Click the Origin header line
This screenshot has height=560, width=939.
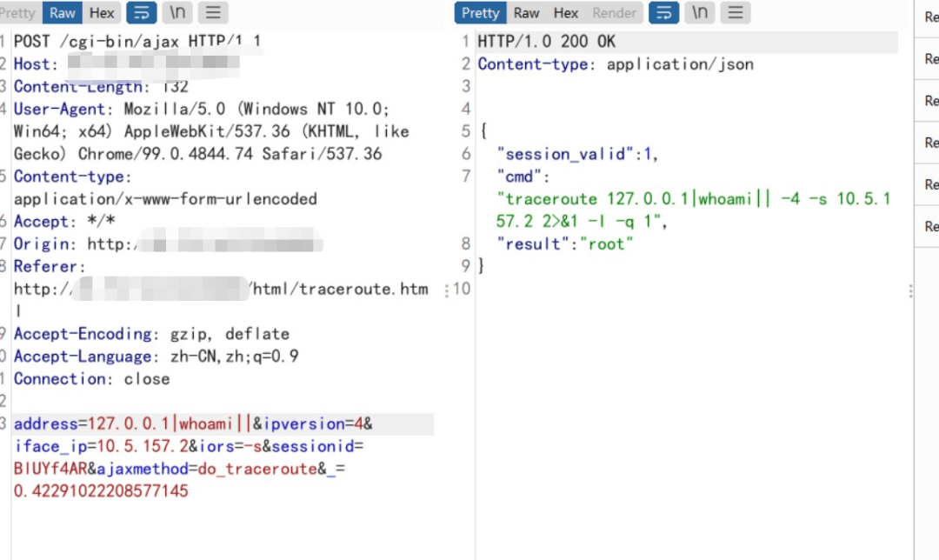click(168, 243)
